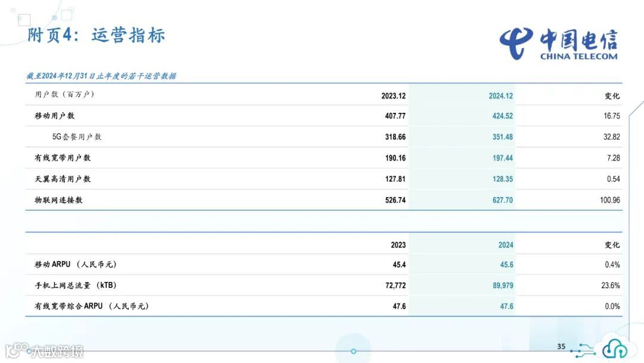Image resolution: width=644 pixels, height=363 pixels.
Task: Click the value 190.16
Action: [x=395, y=158]
